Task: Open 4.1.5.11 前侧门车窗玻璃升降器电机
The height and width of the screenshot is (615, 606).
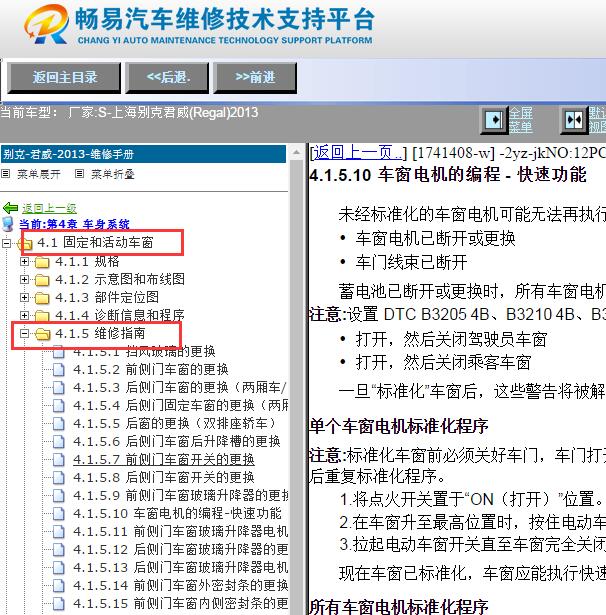Action: 180,532
